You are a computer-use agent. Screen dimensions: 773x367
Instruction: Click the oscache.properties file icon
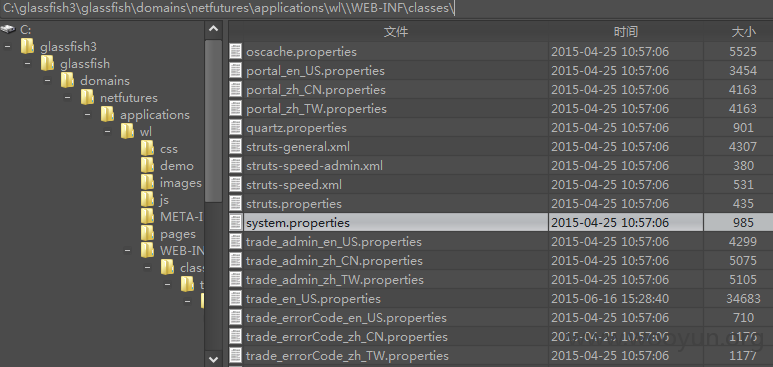coord(236,52)
